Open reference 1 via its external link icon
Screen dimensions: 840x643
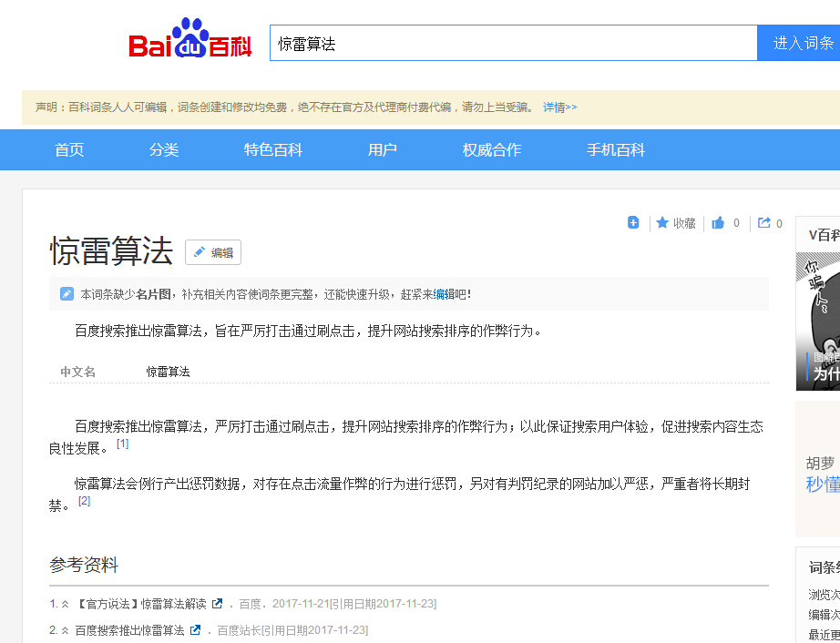215,603
